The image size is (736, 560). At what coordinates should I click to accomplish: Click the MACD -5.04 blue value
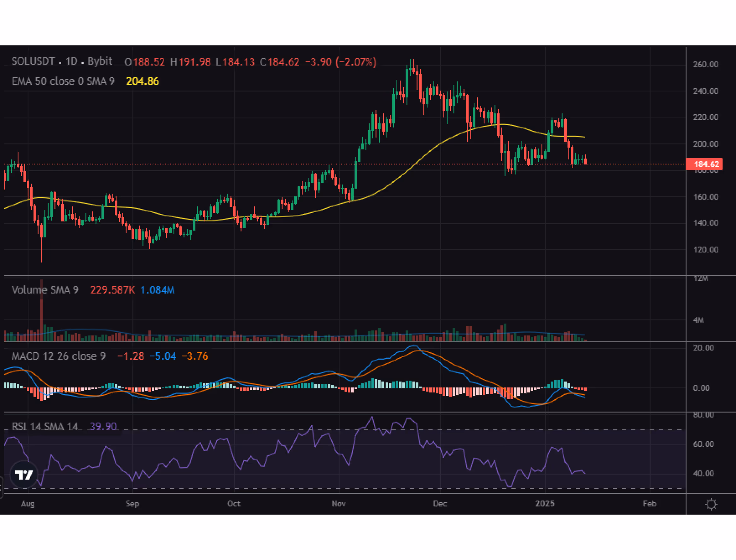coord(163,356)
